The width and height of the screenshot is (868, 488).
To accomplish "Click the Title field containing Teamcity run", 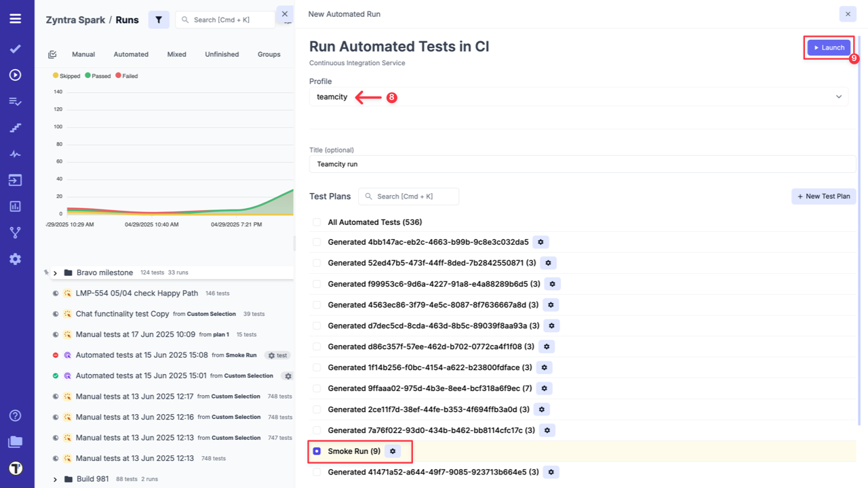I will click(x=582, y=164).
